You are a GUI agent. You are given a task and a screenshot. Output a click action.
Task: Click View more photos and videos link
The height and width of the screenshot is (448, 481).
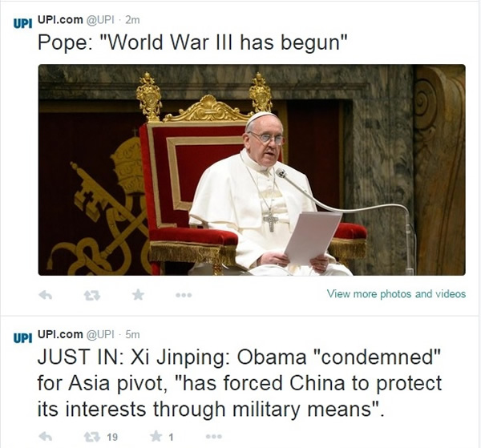click(396, 294)
